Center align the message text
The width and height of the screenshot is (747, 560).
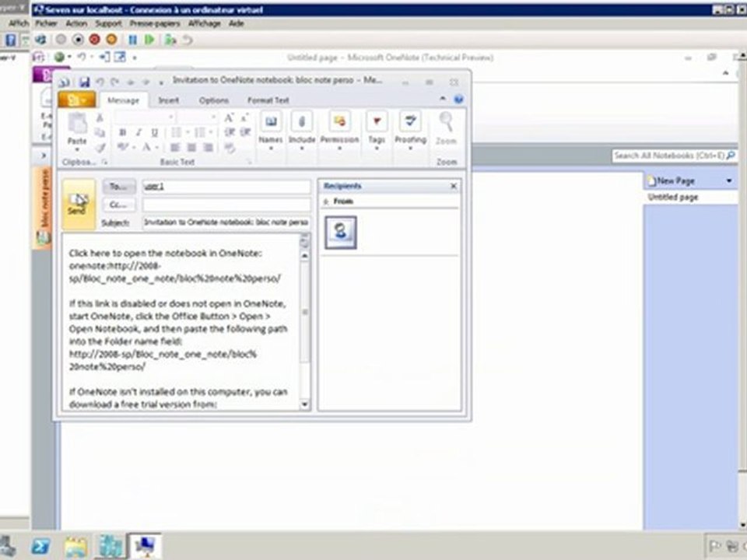coord(191,148)
